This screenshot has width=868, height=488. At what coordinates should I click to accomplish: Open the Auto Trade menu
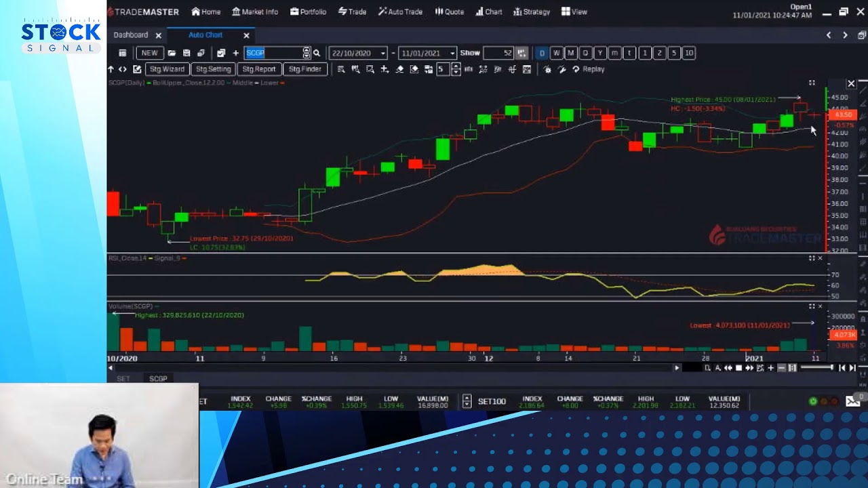pos(401,12)
